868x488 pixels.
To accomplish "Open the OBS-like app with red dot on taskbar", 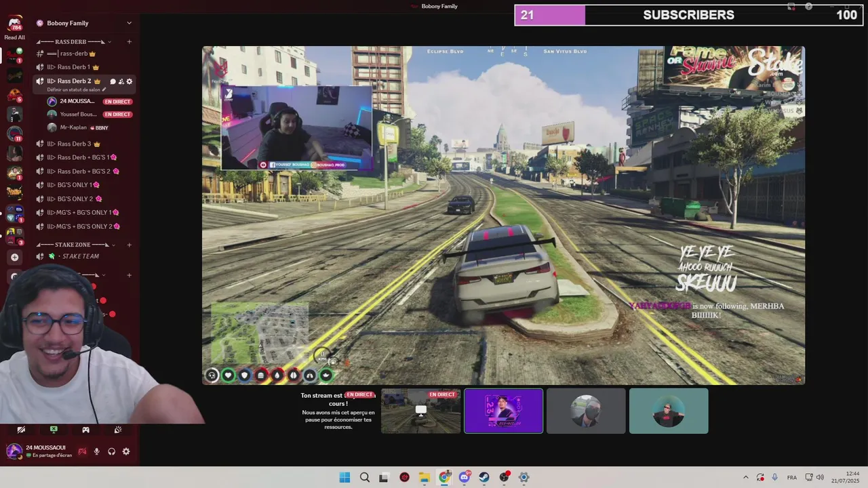I will click(x=505, y=477).
